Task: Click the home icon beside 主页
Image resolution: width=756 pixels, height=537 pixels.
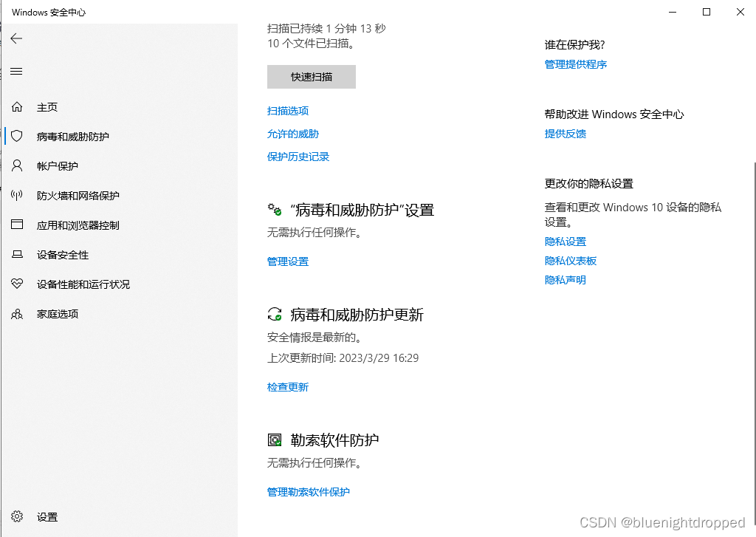Action: pos(17,106)
